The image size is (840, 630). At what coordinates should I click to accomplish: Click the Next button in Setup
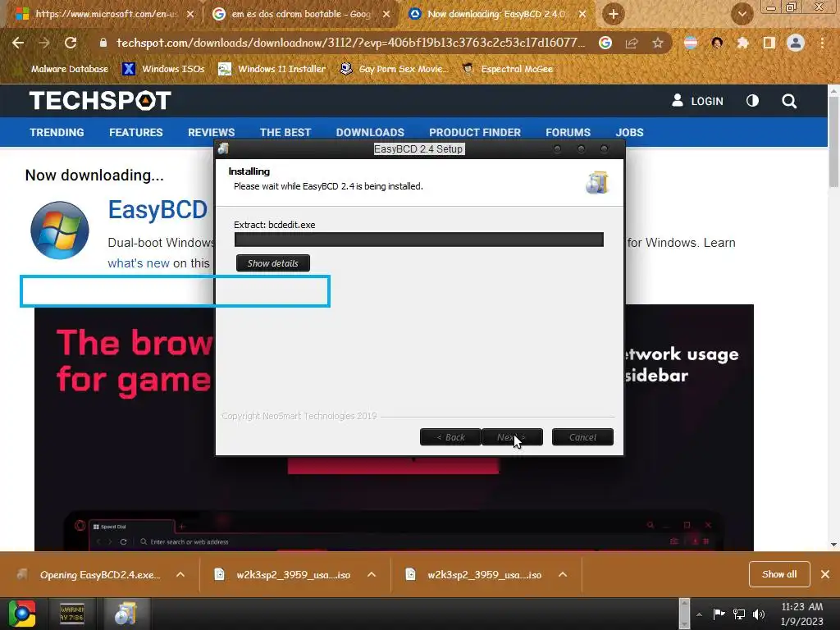[x=512, y=437]
